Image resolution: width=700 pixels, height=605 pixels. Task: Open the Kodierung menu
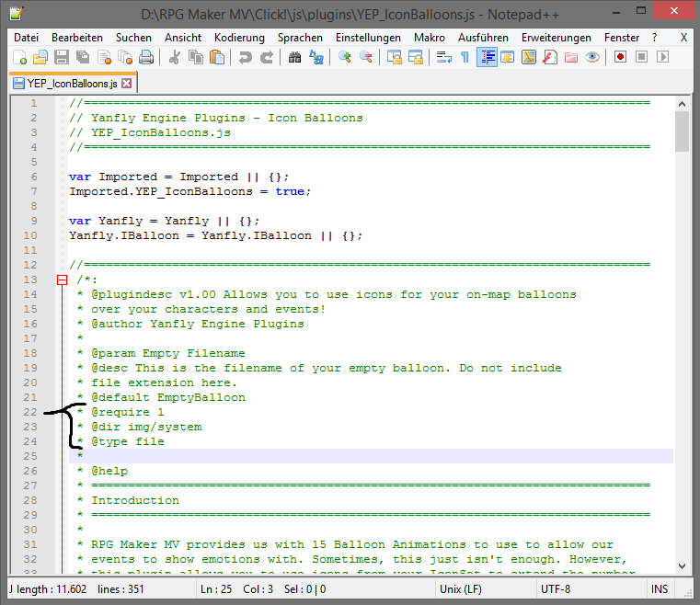pos(239,38)
